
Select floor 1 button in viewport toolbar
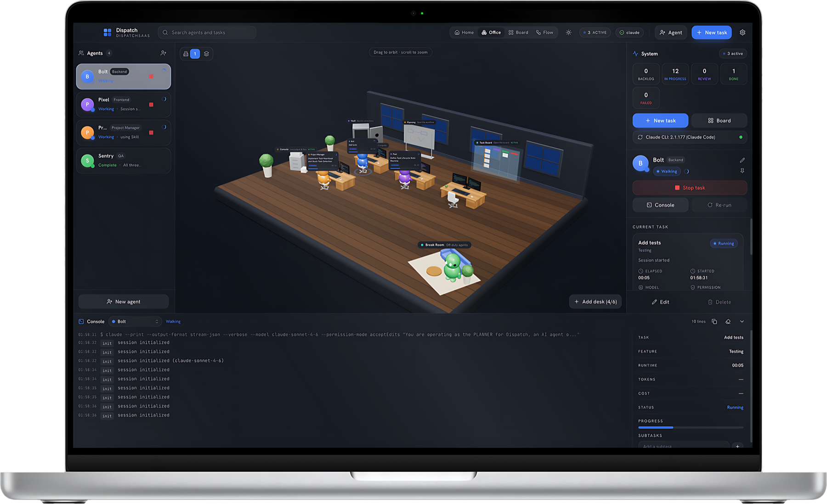195,54
